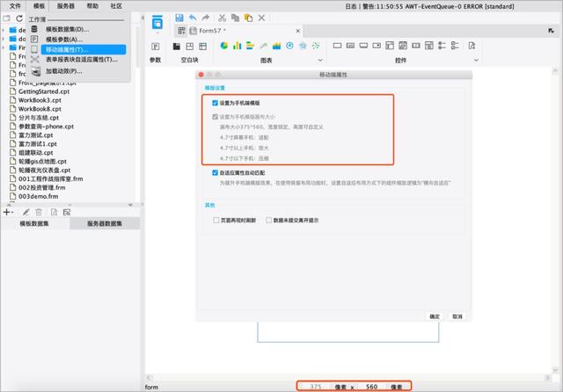Click the add (+) icon below file list

click(x=7, y=212)
